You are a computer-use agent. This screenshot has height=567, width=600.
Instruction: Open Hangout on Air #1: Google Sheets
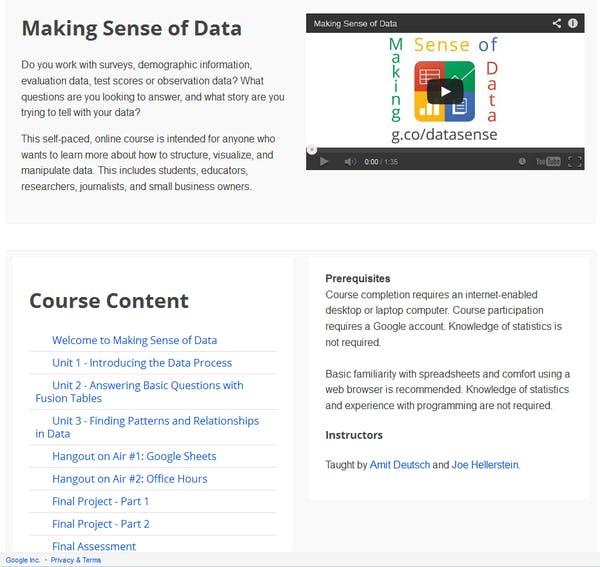134,456
